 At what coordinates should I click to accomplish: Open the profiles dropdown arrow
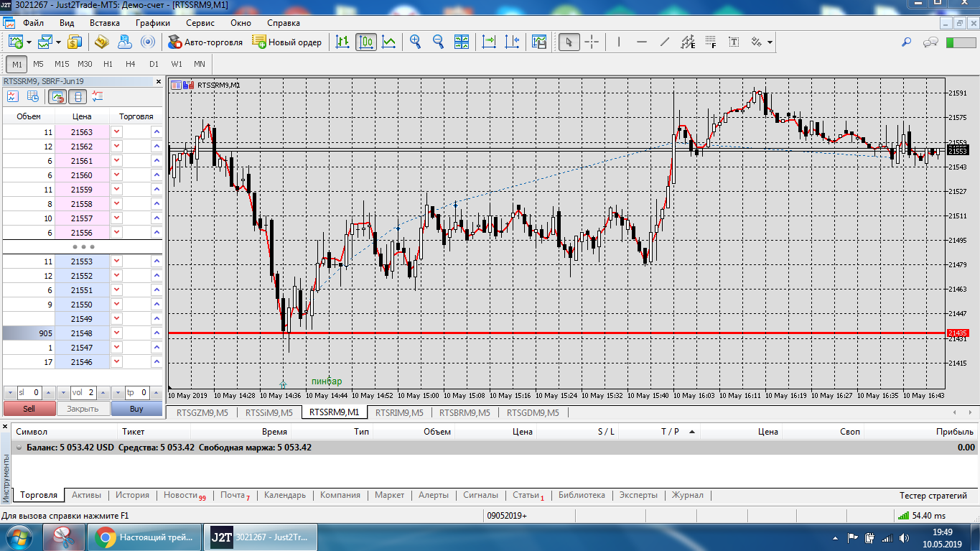tap(57, 42)
